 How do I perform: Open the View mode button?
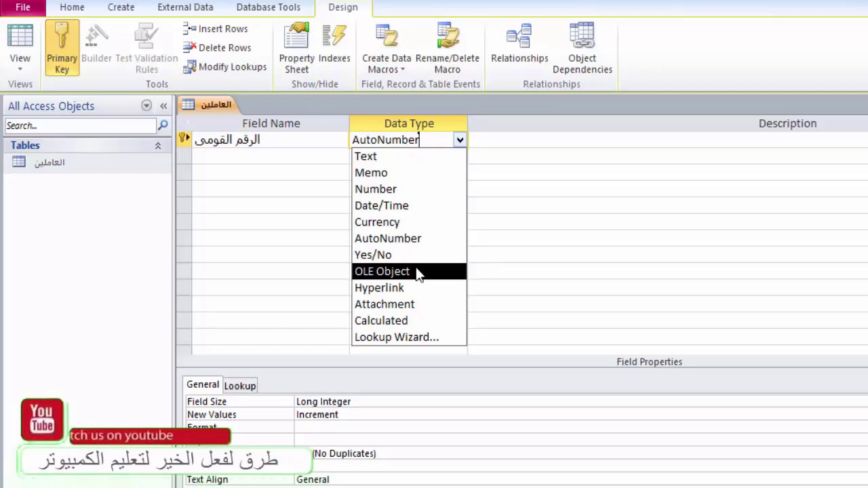tap(20, 47)
